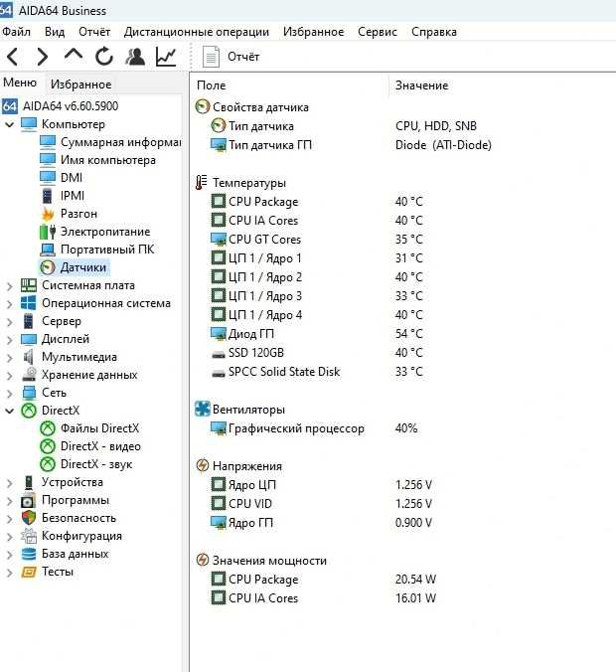Screen dimensions: 616x672
Task: Click the Безопасность shield icon
Action: tap(29, 518)
